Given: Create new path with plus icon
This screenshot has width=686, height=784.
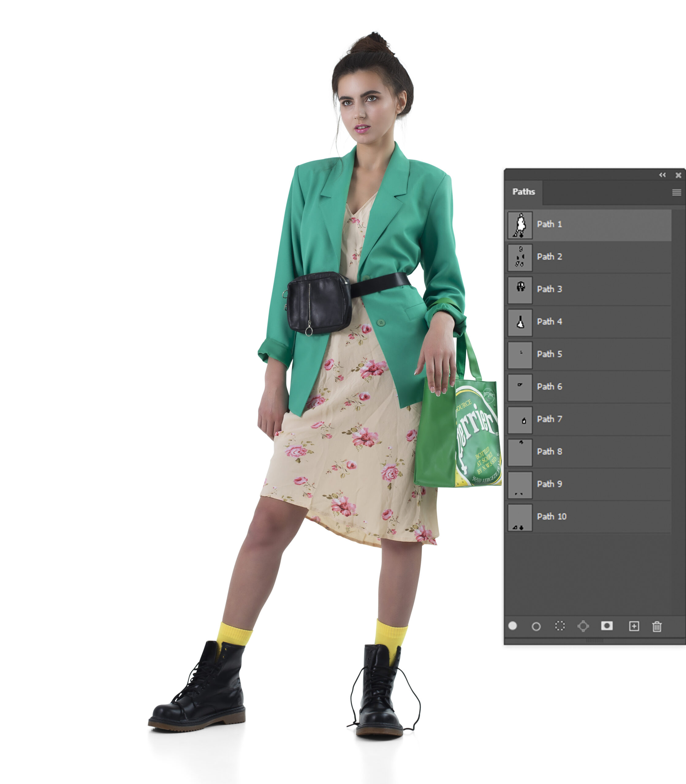Looking at the screenshot, I should 634,626.
